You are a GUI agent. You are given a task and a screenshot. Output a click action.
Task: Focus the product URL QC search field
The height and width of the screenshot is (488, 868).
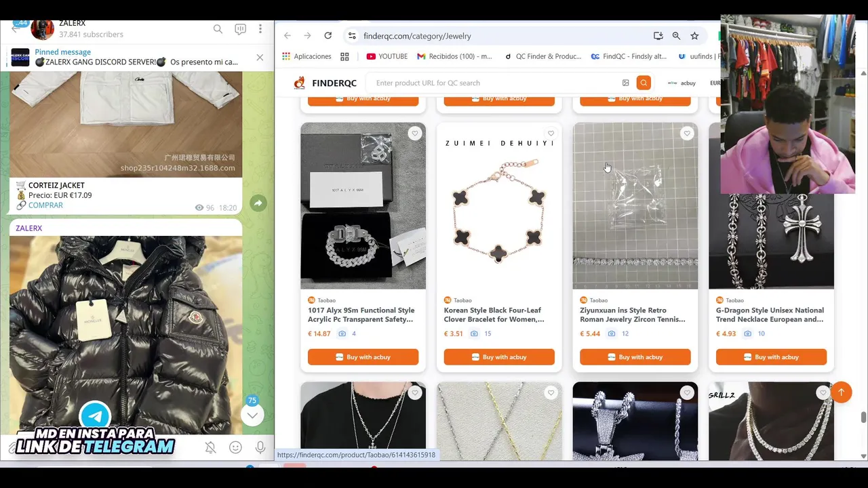pyautogui.click(x=495, y=83)
